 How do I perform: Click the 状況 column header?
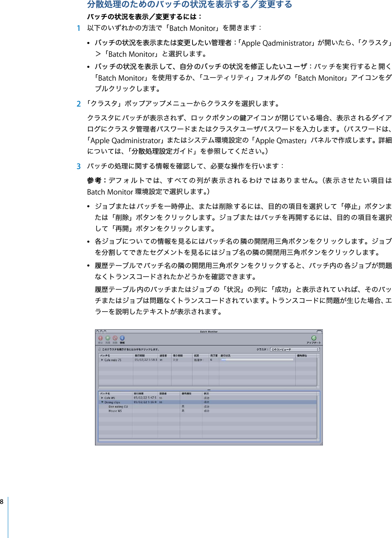(x=196, y=356)
